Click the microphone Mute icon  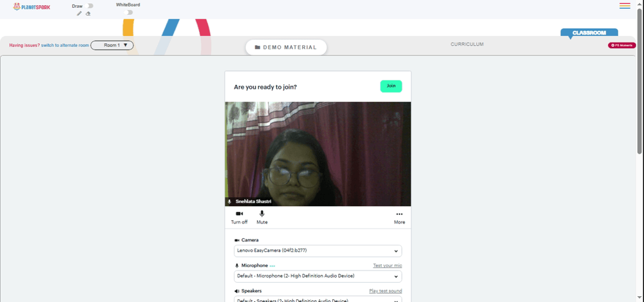[262, 214]
